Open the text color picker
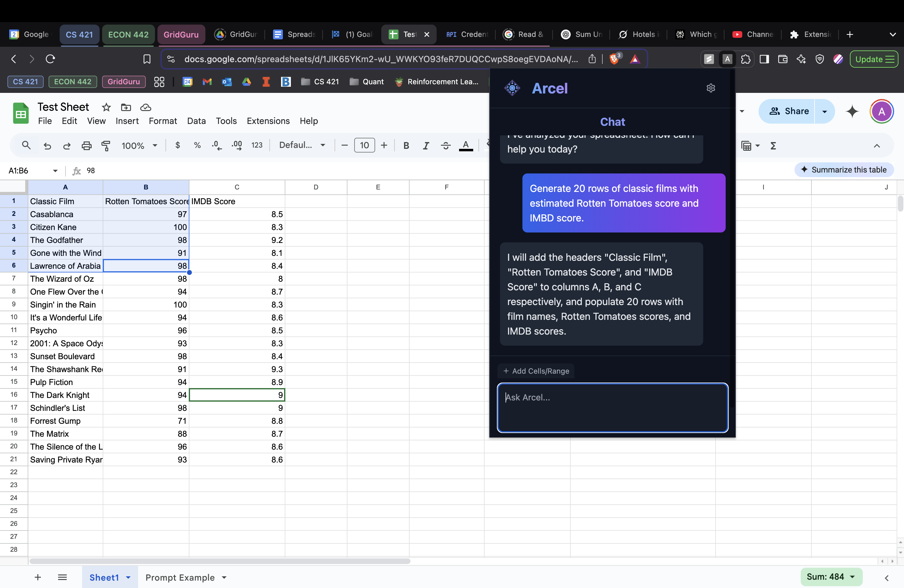The image size is (904, 588). click(466, 145)
